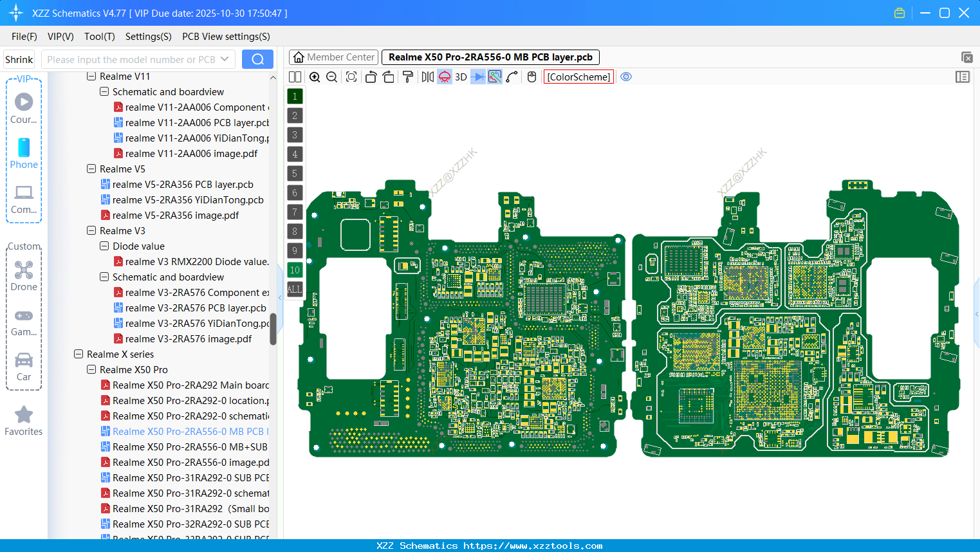Open the ColorScheme picker
The width and height of the screenshot is (980, 552).
click(578, 77)
